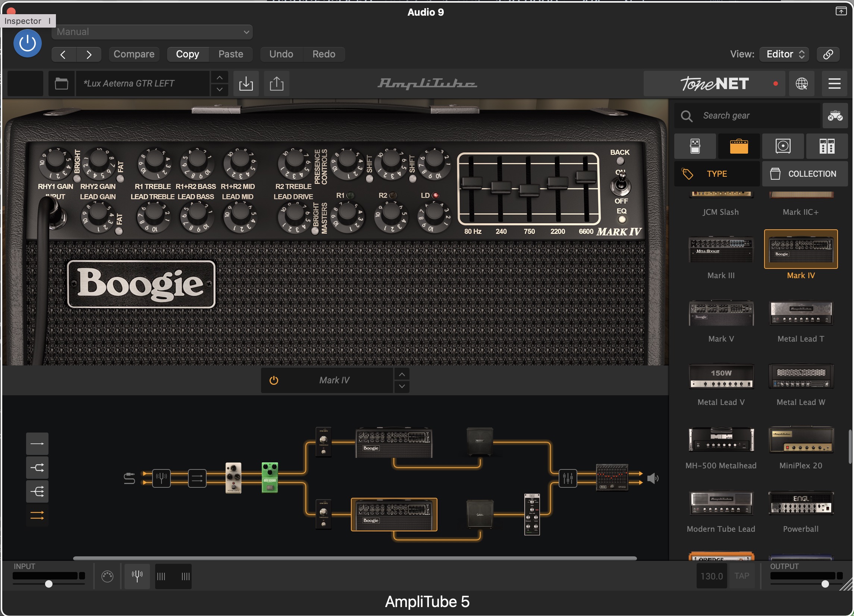
Task: Switch to TYPE sorting tab
Action: point(716,174)
